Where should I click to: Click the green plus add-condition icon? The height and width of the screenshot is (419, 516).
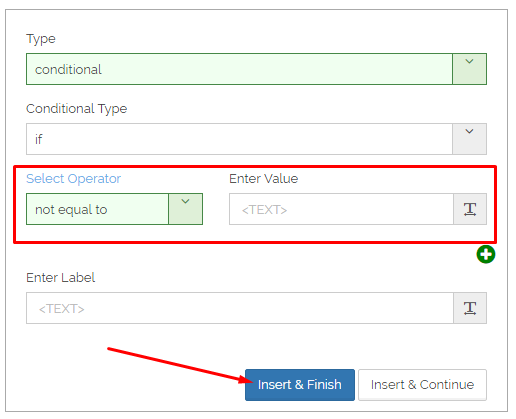(x=486, y=254)
